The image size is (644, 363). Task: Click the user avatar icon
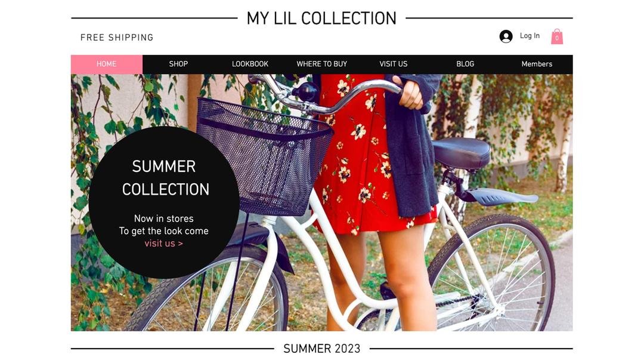[x=506, y=36]
